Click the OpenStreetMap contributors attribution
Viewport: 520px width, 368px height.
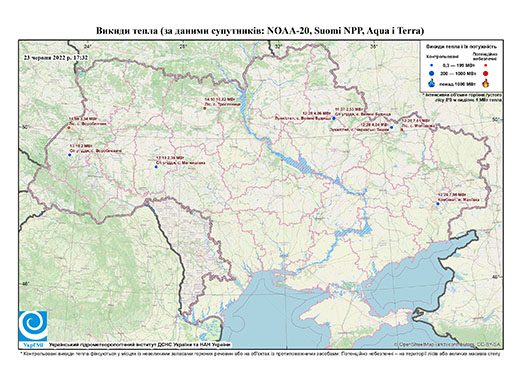coord(448,344)
